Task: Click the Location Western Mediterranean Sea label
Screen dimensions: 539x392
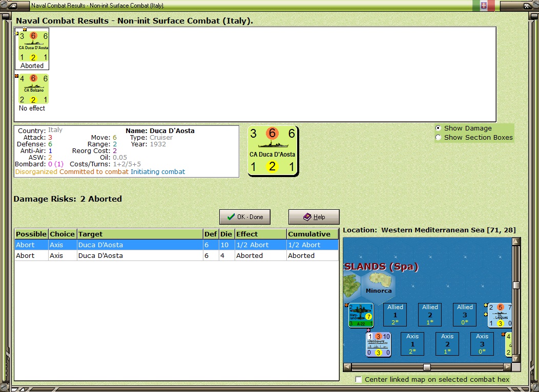Action: click(429, 230)
